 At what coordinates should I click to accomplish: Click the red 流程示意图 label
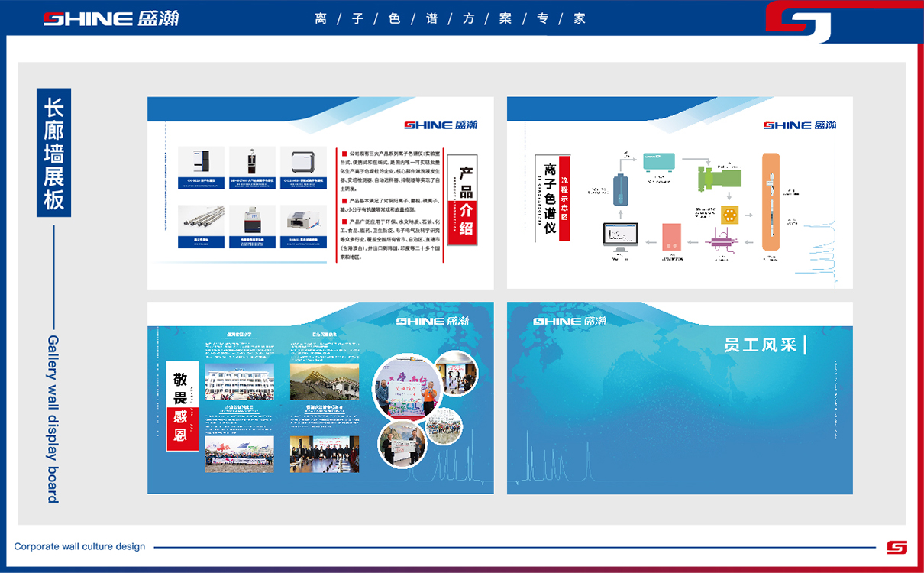565,199
